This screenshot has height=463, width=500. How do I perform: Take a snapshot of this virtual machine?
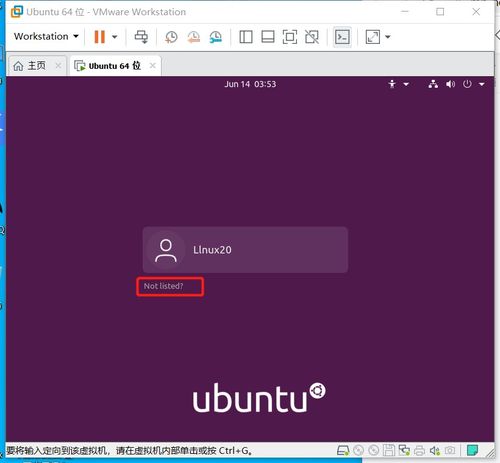click(171, 37)
